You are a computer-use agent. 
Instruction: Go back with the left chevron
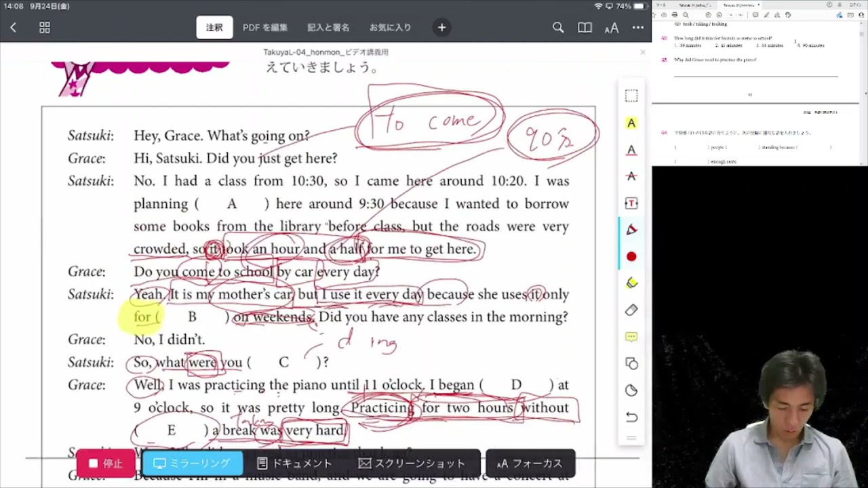pyautogui.click(x=13, y=28)
